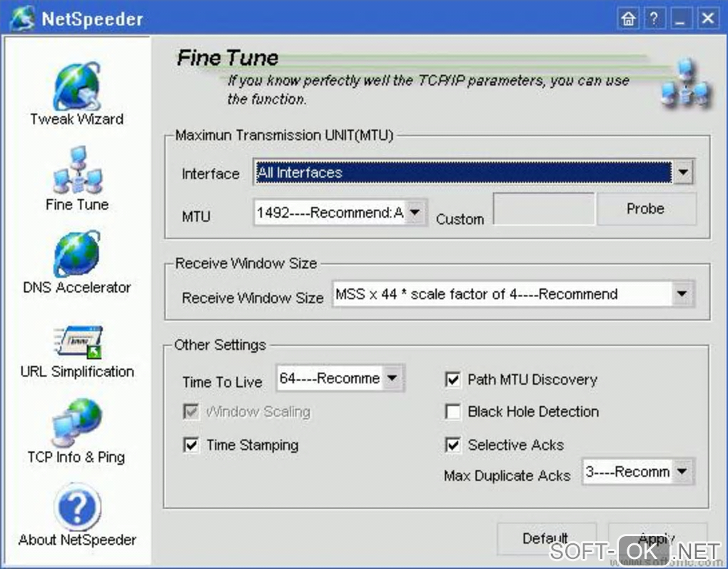Minimize the NetSpeeder window
728x569 pixels.
click(x=681, y=19)
